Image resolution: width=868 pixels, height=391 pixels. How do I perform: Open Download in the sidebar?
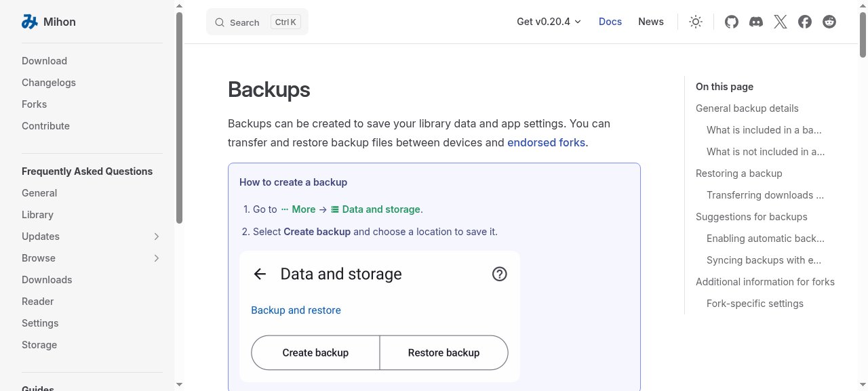(44, 61)
